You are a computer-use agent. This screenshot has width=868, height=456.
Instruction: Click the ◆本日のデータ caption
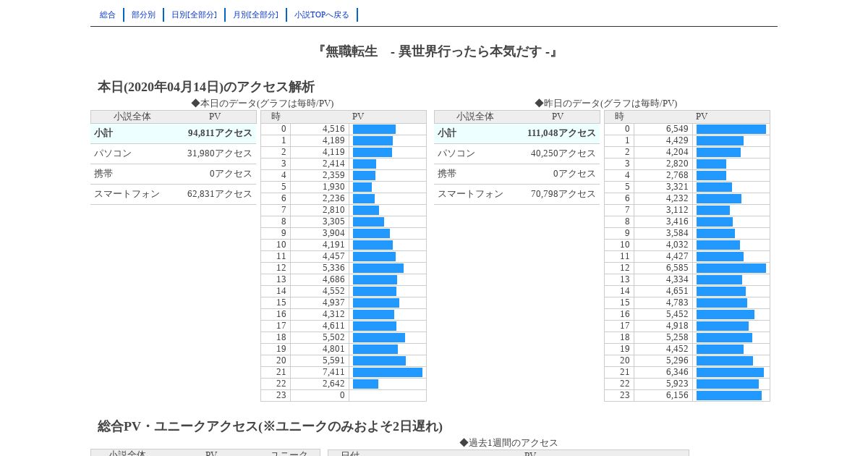[263, 104]
